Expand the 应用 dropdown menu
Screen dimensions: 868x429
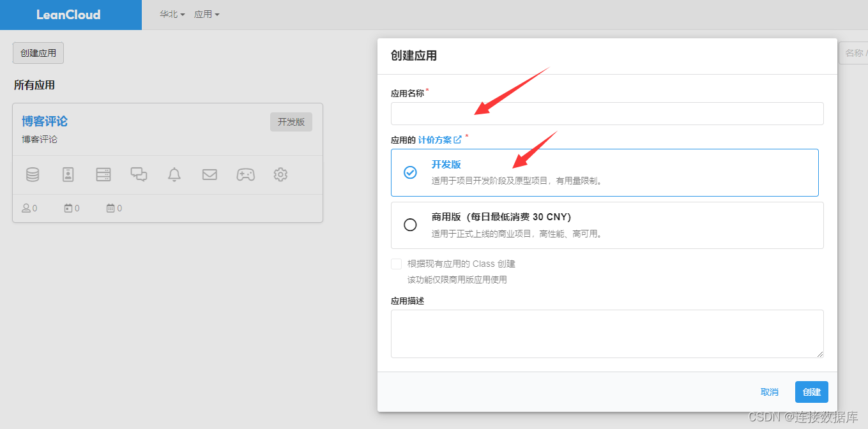click(x=207, y=14)
